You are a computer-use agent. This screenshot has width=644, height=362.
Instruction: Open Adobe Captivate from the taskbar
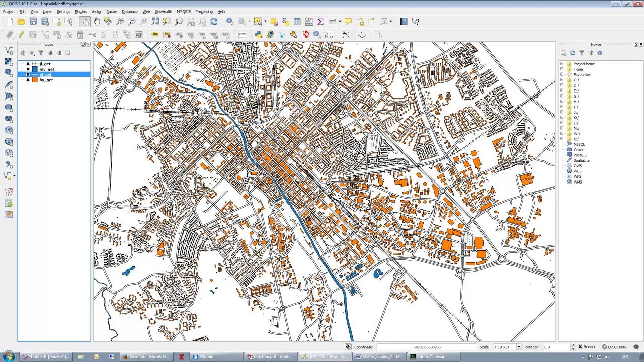434,357
